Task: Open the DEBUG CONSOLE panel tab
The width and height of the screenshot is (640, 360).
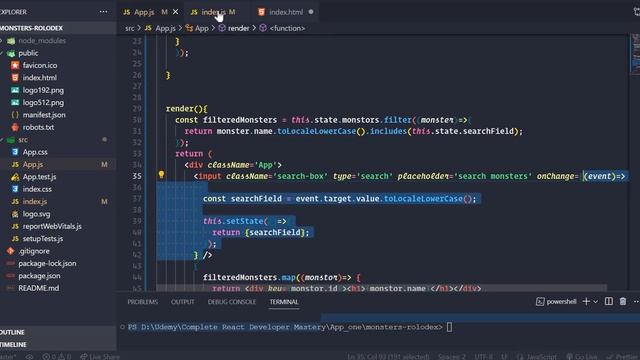Action: 231,302
